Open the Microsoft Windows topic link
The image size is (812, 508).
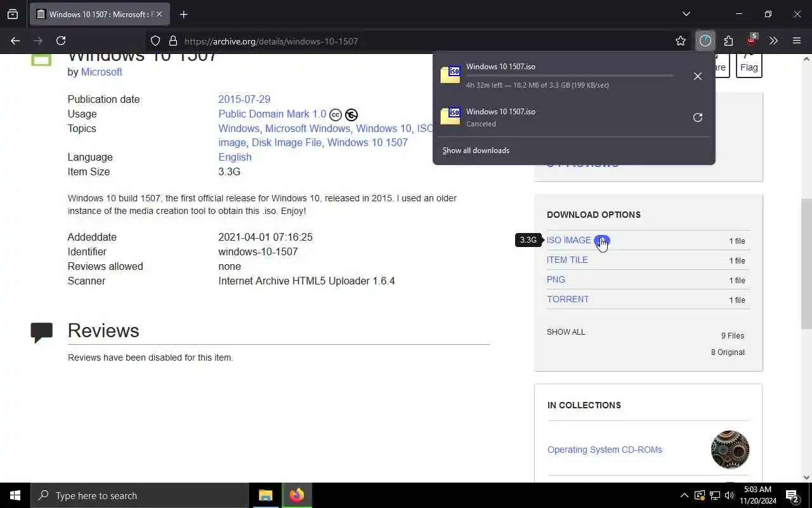(307, 128)
